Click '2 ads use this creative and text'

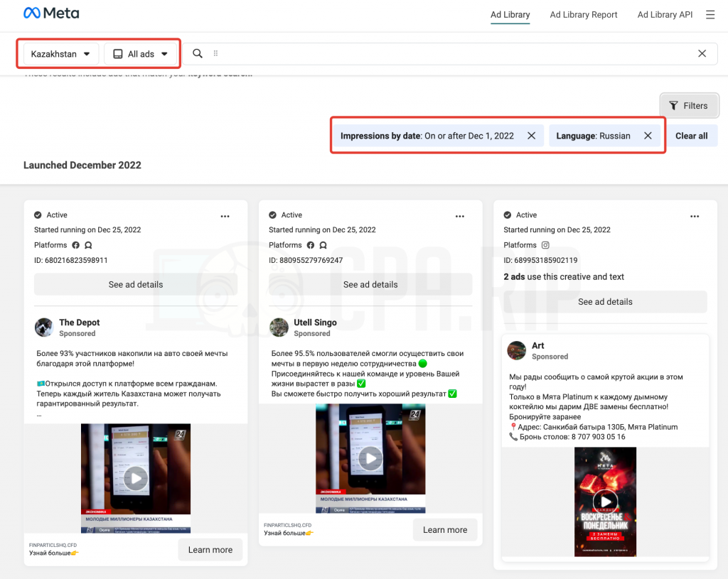click(564, 276)
